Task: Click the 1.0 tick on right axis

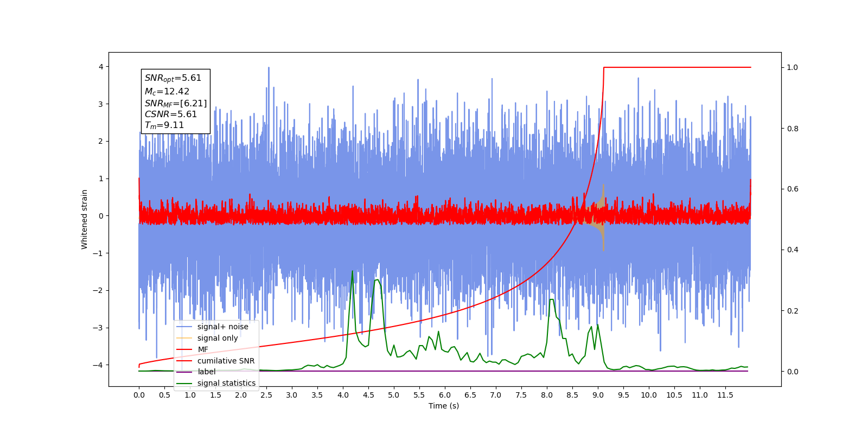Action: coord(793,67)
